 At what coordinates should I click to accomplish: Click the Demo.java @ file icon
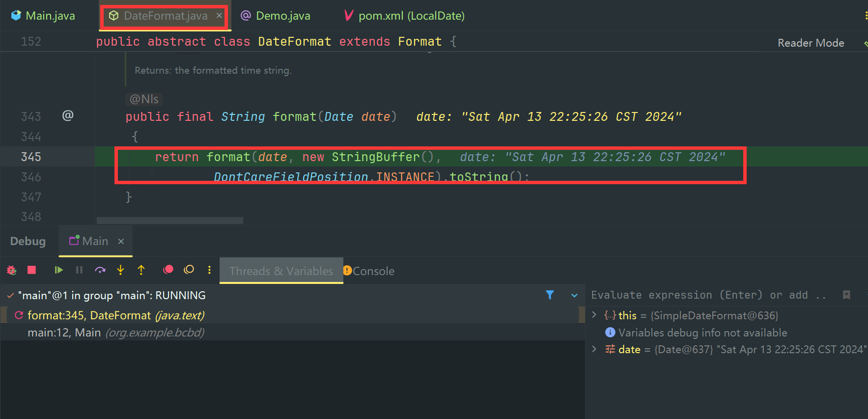pos(246,15)
